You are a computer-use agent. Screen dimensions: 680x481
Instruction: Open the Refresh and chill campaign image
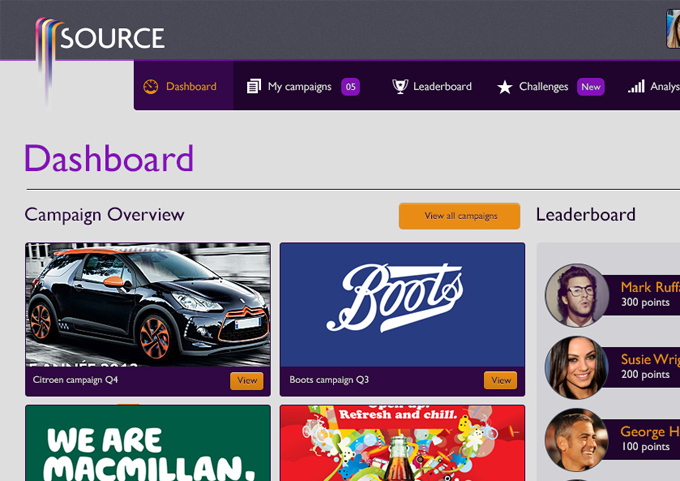tap(402, 443)
